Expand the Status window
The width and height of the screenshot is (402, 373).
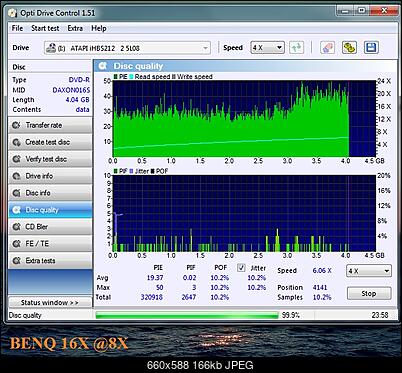click(x=50, y=302)
